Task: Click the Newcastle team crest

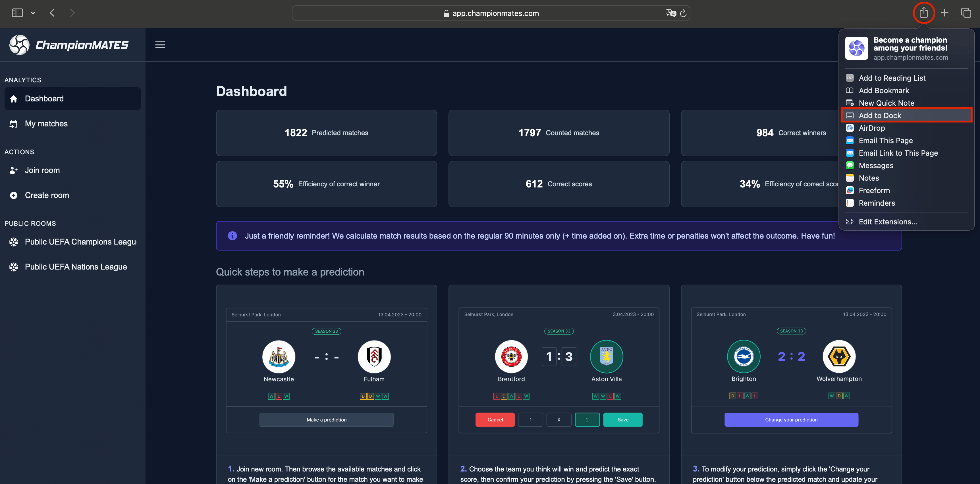Action: point(279,357)
